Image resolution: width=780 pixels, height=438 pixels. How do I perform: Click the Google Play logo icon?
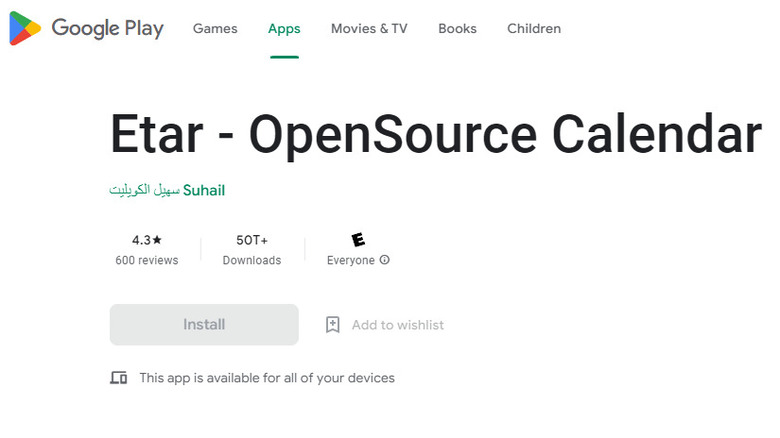pos(25,28)
